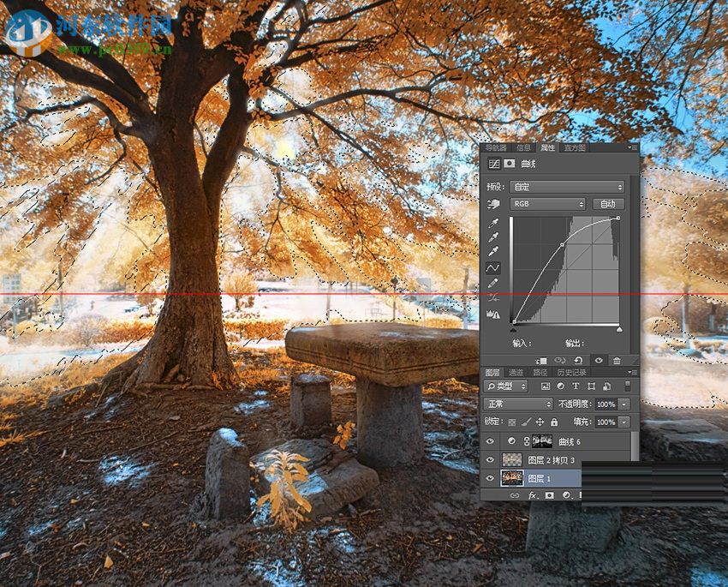This screenshot has height=587, width=728.
Task: Switch to the 属性 tab
Action: (548, 147)
